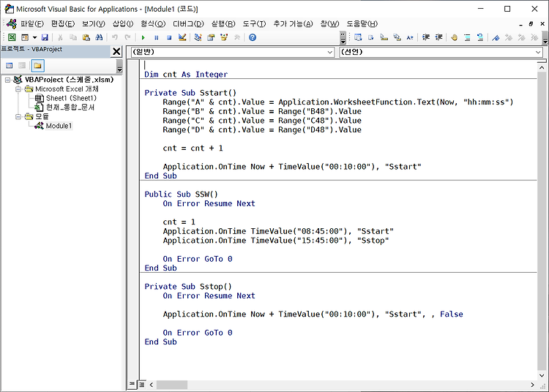The width and height of the screenshot is (549, 392).
Task: Toggle Folders in Project panel
Action: tap(37, 66)
